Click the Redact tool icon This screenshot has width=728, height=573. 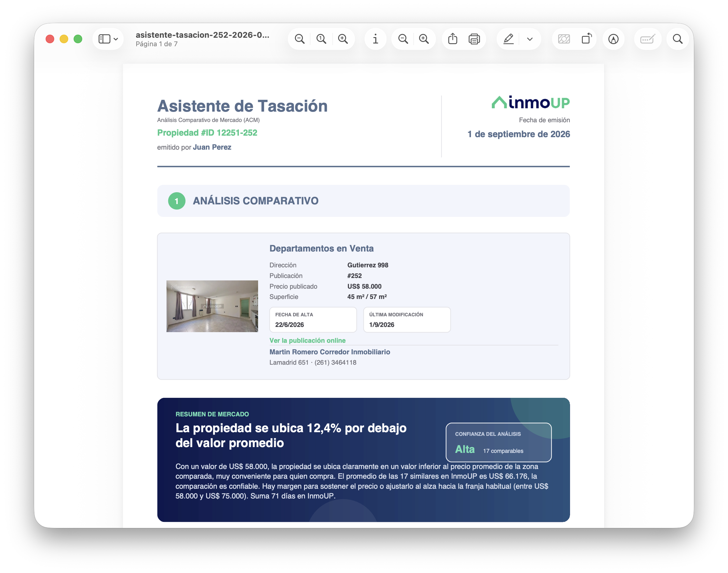[564, 39]
